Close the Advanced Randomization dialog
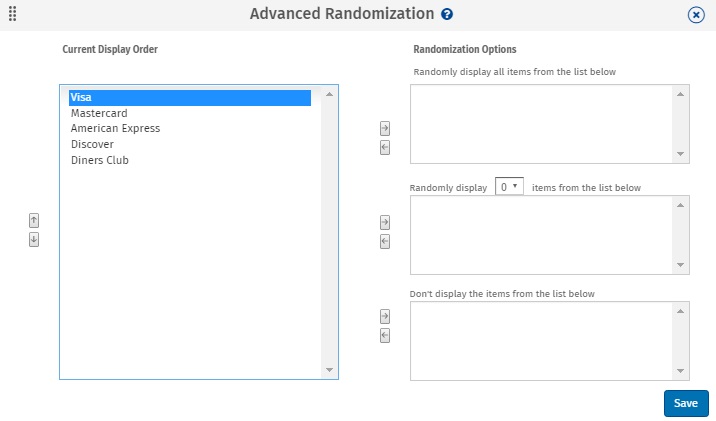This screenshot has height=421, width=716. click(x=697, y=15)
